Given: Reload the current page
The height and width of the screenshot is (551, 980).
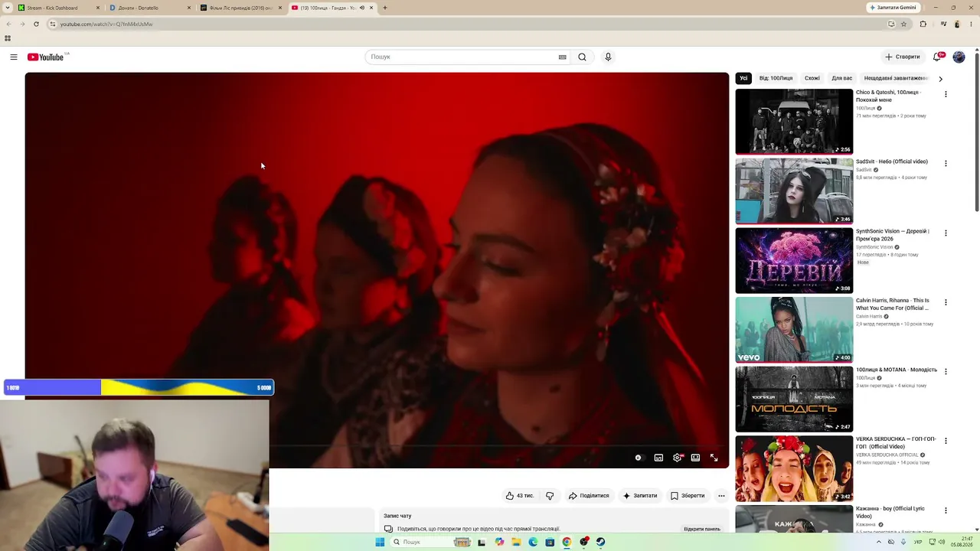Looking at the screenshot, I should (36, 24).
